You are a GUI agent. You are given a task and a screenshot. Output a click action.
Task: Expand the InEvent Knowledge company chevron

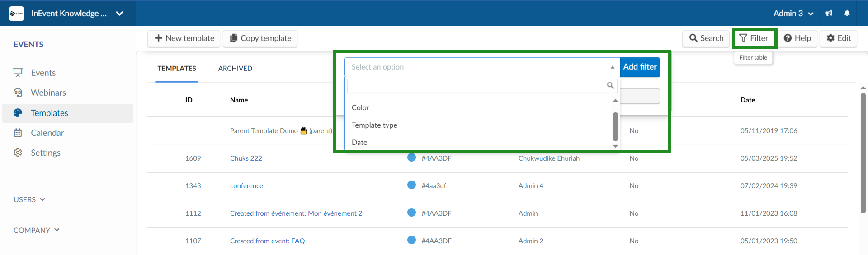119,14
